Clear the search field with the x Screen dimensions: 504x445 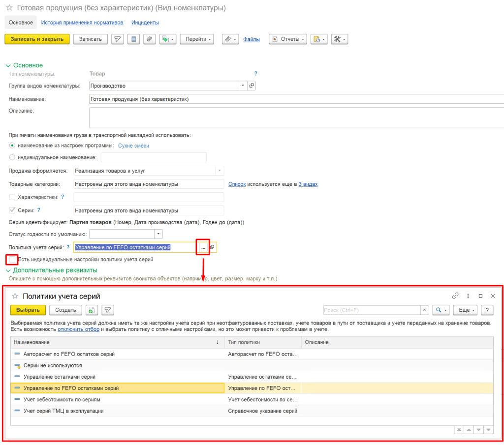point(424,310)
